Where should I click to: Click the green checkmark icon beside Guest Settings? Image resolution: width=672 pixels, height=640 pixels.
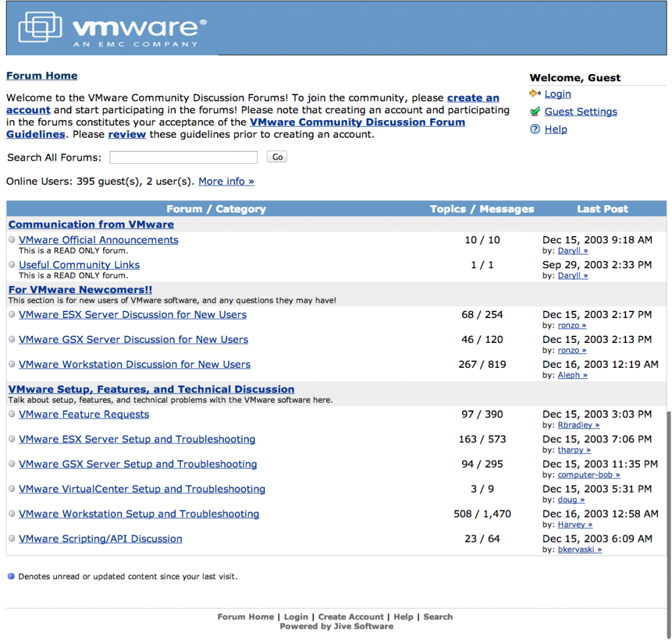click(x=535, y=112)
